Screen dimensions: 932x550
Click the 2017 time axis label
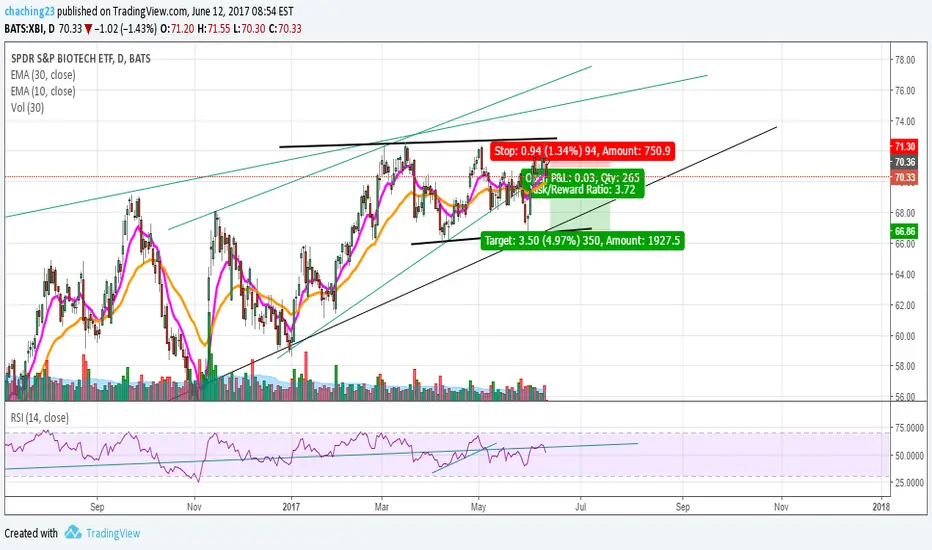click(x=291, y=507)
